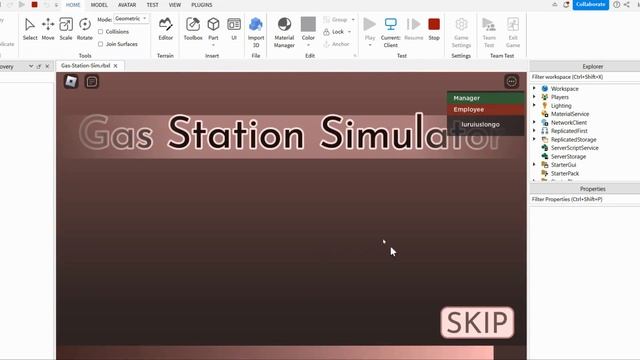Click the Collaborate button
Image resolution: width=640 pixels, height=360 pixels.
591,4
